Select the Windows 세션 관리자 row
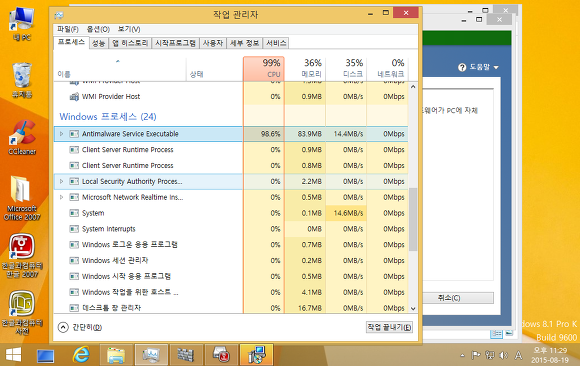This screenshot has height=366, width=580. [x=231, y=261]
